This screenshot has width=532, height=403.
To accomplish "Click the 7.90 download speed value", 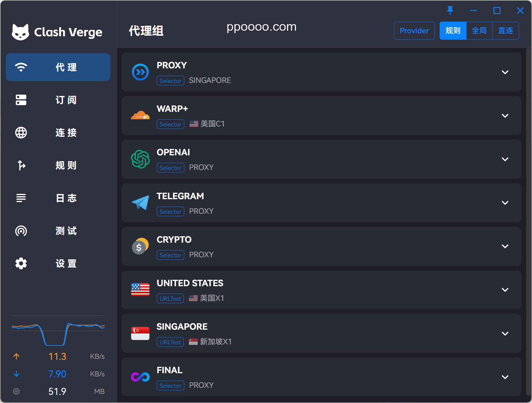I will (x=57, y=374).
